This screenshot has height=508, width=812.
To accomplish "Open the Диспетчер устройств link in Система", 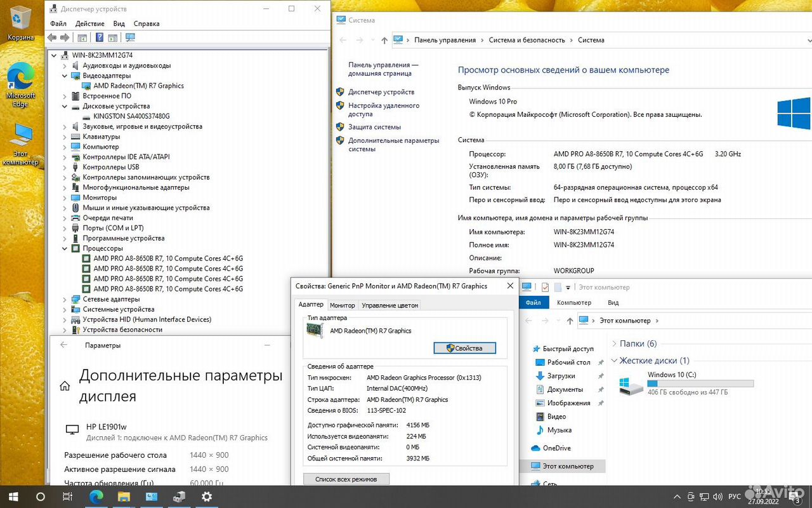I will 381,92.
